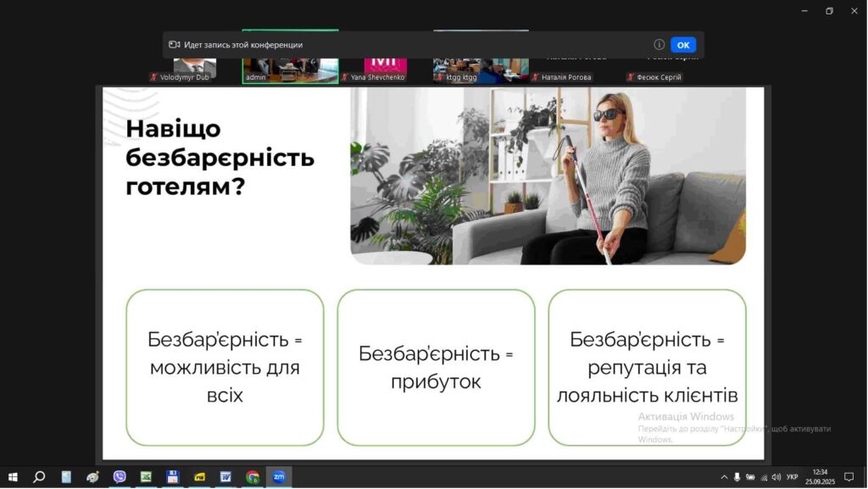Click the "Безбар'єрність = прибуток" slide card
868x489 pixels.
click(x=436, y=367)
